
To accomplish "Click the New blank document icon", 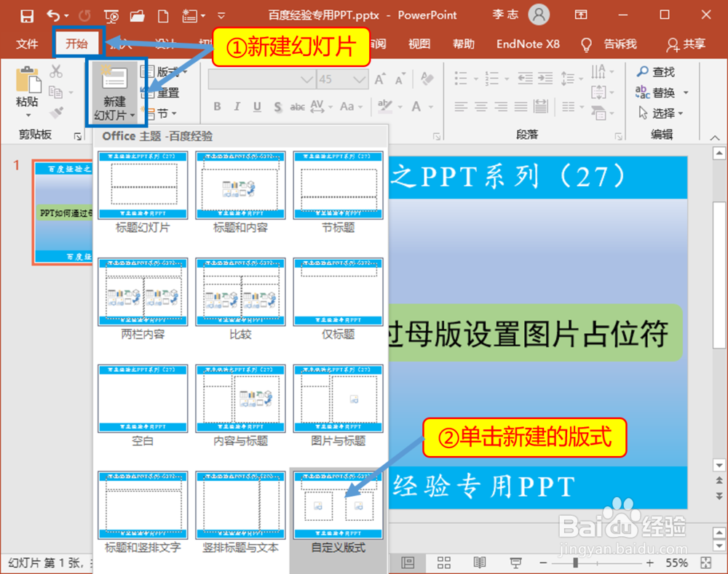I will (163, 16).
